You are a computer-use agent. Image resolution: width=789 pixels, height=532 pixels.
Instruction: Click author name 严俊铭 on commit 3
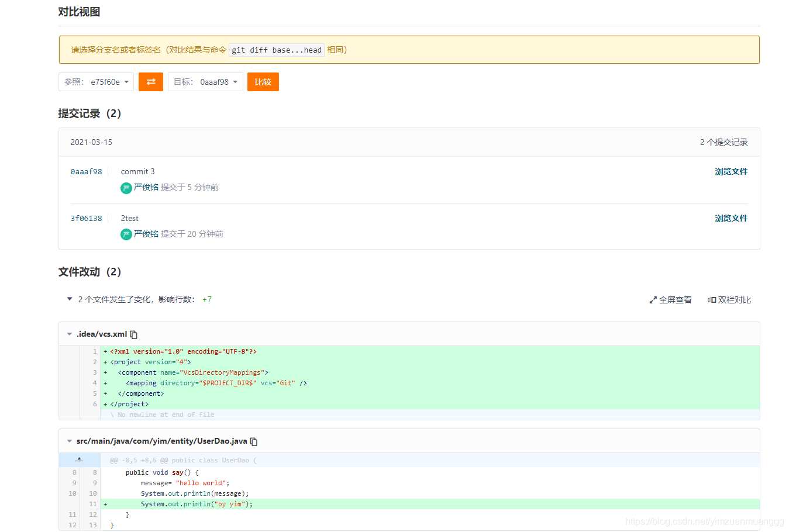pos(146,187)
